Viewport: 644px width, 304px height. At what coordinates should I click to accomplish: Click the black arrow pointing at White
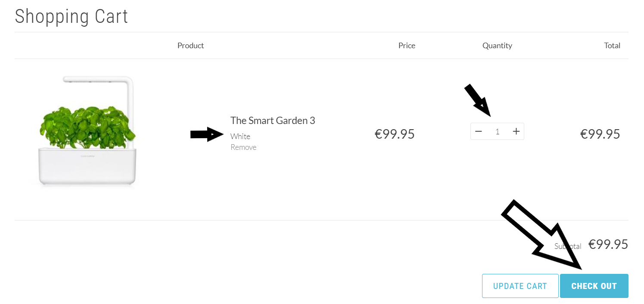207,134
